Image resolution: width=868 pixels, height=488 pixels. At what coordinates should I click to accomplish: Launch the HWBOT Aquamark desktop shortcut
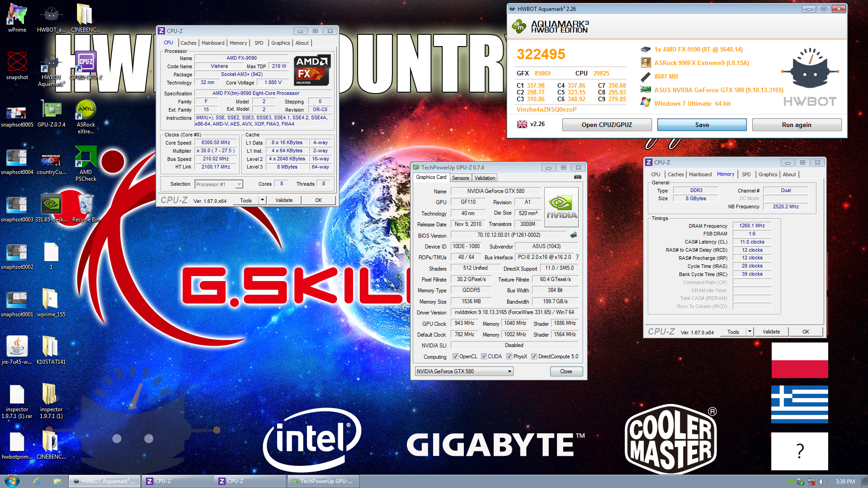coord(51,70)
